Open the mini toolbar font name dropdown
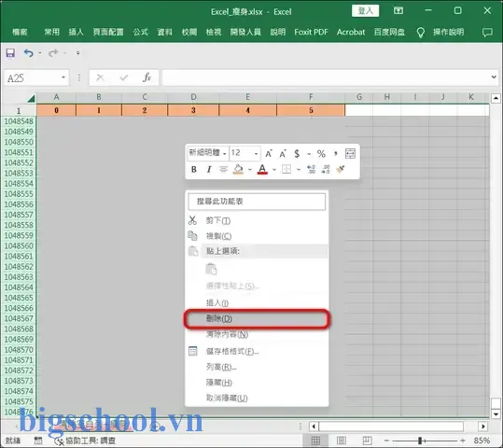This screenshot has width=503, height=448. (225, 153)
